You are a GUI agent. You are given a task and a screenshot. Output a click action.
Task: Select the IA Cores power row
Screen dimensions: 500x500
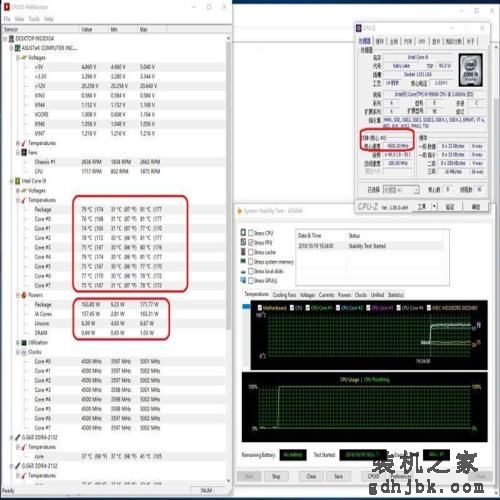pyautogui.click(x=113, y=314)
